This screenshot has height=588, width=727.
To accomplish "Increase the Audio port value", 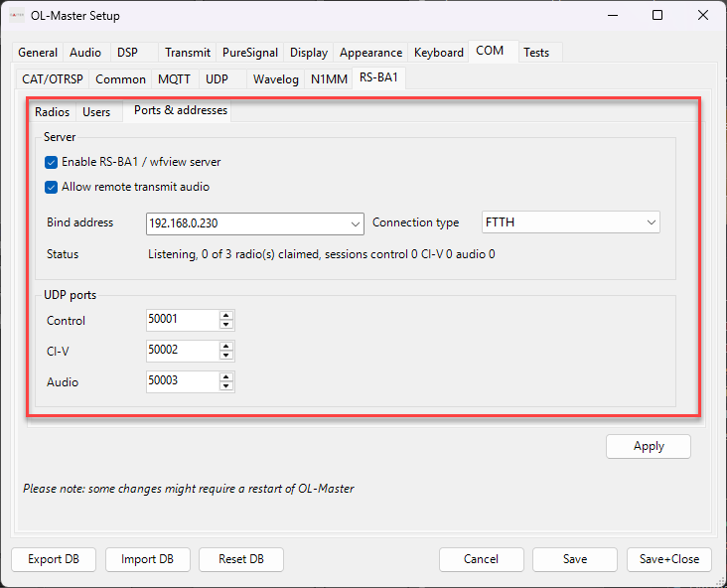I will coord(226,377).
